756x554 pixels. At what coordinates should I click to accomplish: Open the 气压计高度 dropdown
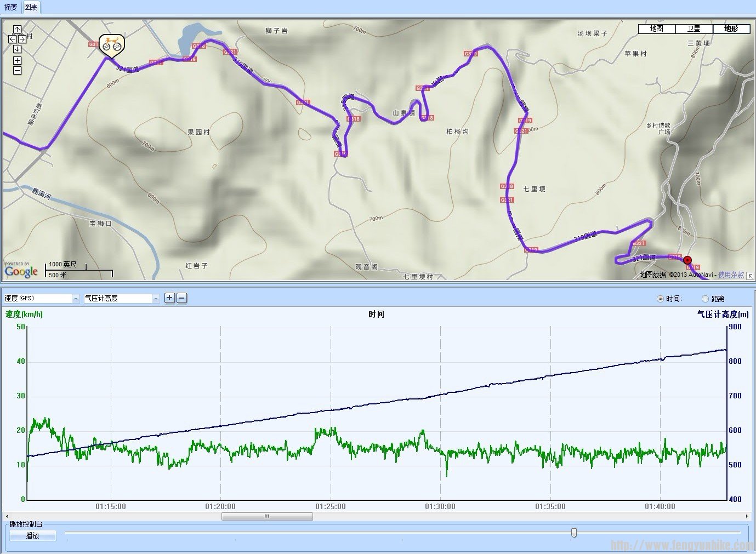click(156, 299)
